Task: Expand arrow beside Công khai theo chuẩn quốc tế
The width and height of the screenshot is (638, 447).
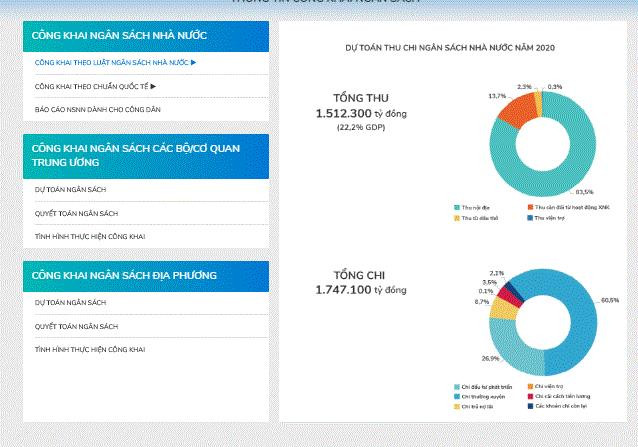Action: [153, 86]
